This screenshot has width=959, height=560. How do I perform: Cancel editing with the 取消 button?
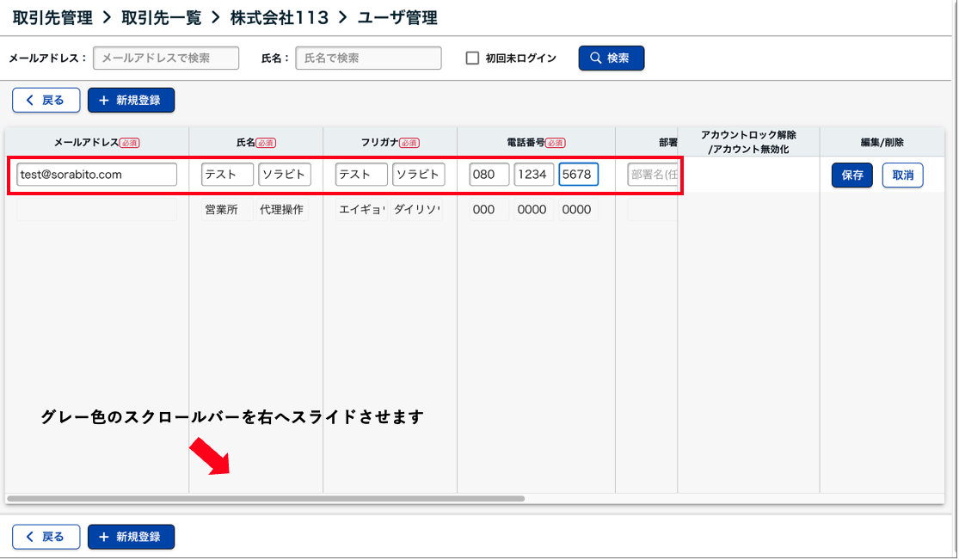click(x=902, y=175)
